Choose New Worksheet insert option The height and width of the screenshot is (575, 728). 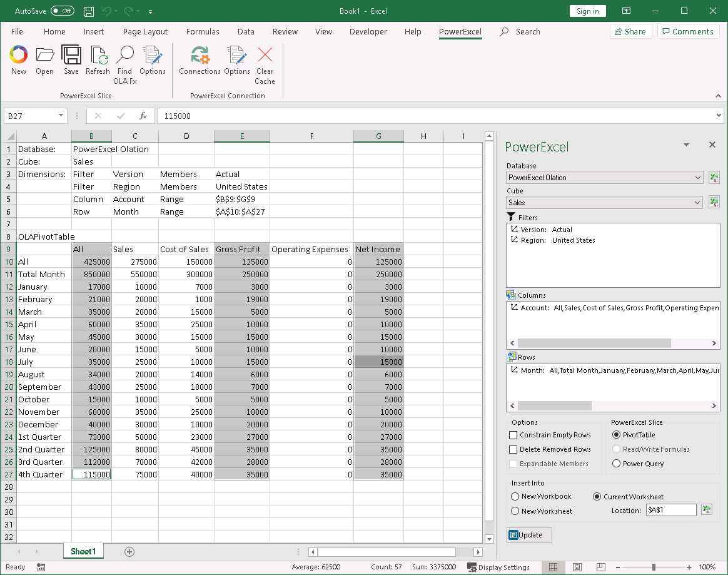click(x=515, y=511)
